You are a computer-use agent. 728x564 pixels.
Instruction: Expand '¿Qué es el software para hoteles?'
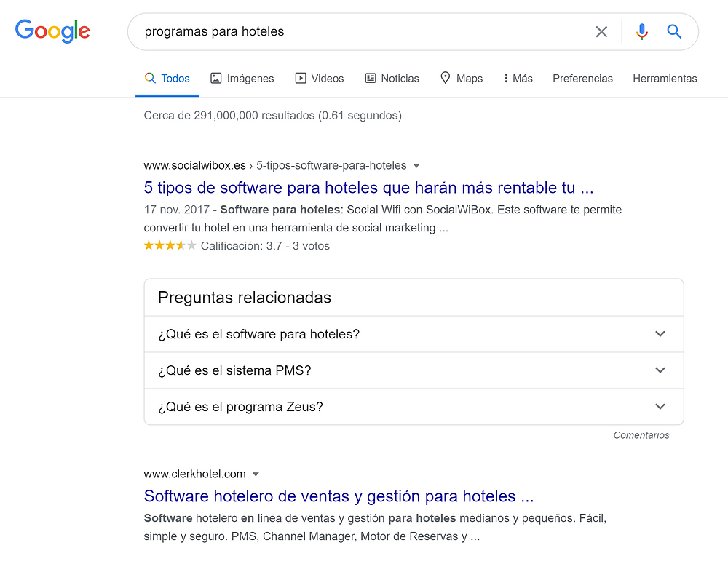[414, 334]
